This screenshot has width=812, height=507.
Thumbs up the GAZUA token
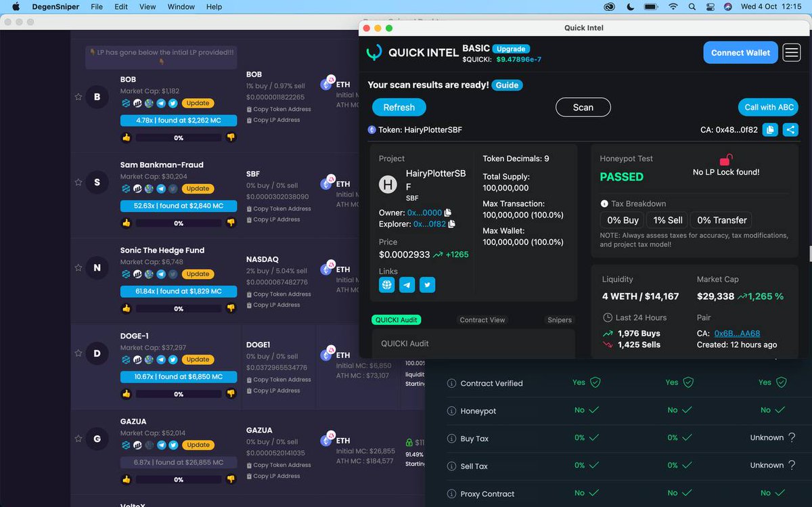[x=126, y=479]
